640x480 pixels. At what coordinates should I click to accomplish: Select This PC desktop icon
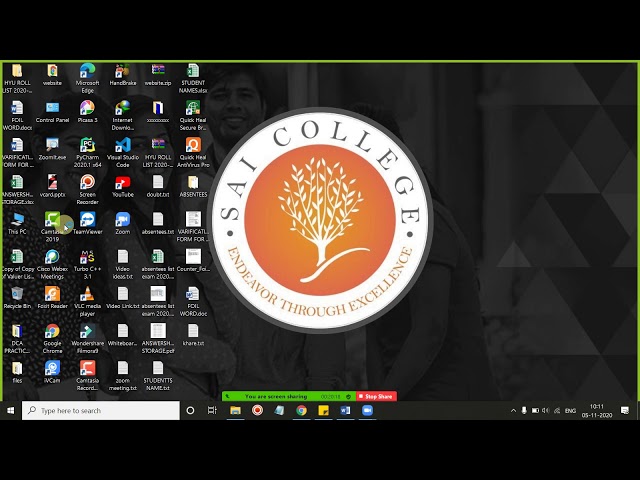(17, 223)
